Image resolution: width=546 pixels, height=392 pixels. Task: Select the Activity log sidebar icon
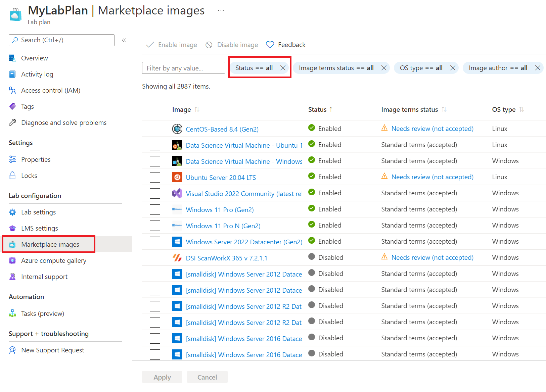(12, 74)
